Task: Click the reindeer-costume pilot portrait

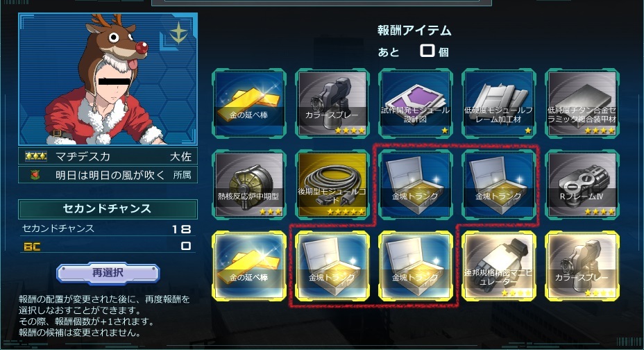Action: coord(108,79)
